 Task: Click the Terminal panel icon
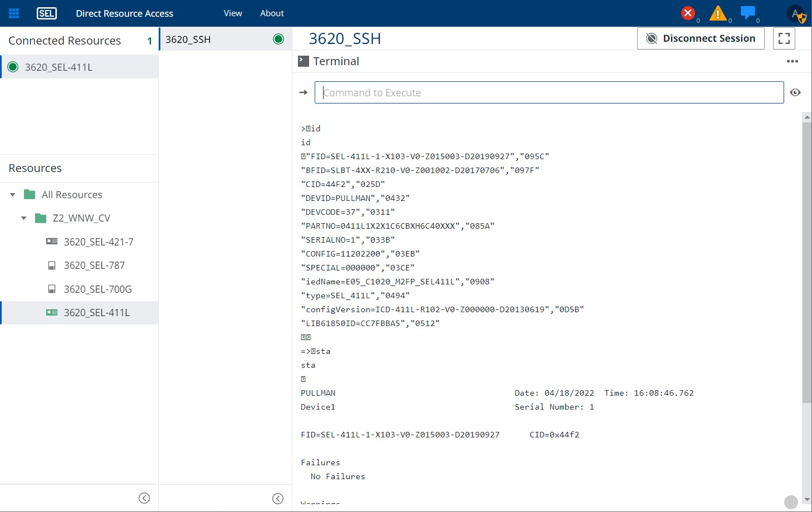click(x=304, y=61)
